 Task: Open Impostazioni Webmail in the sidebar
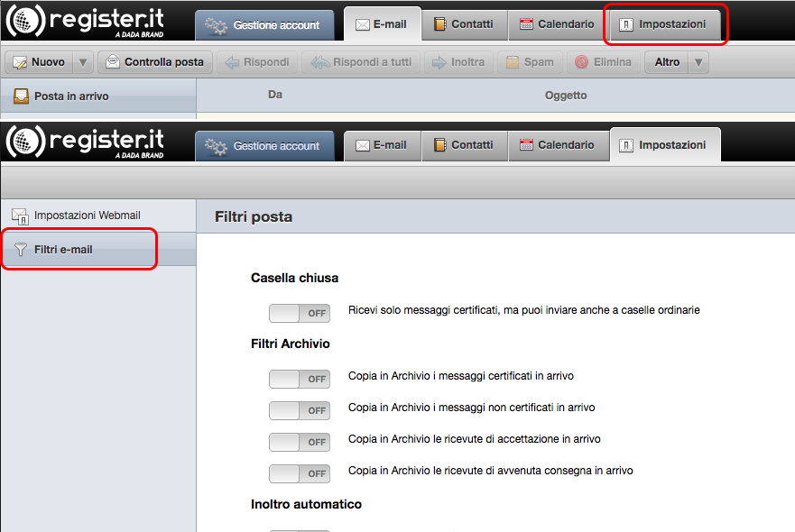(87, 216)
